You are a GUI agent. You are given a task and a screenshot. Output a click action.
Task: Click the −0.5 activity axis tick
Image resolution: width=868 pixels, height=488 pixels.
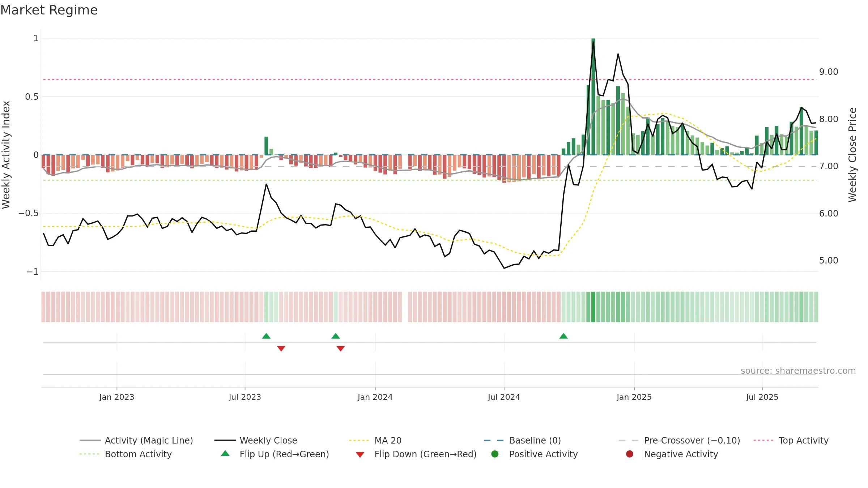click(29, 213)
